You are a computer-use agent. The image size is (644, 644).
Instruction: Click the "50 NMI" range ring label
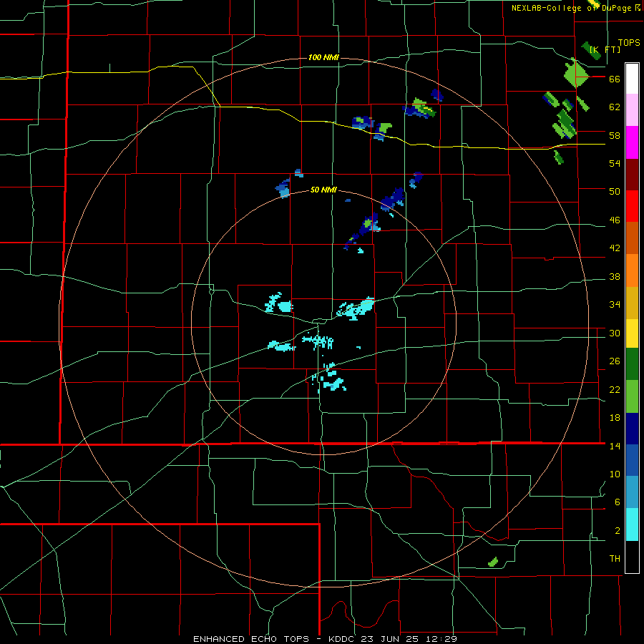tap(323, 190)
